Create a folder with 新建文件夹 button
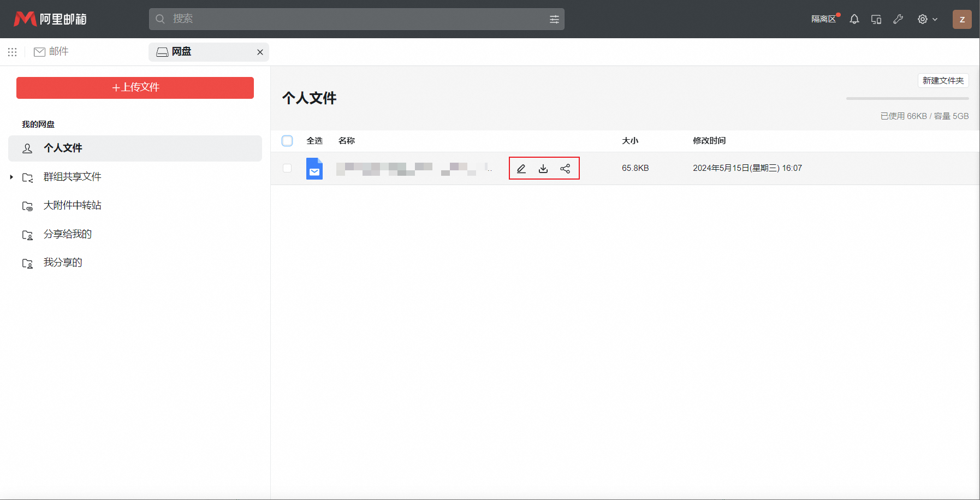Screen dimensions: 980x500 942,80
